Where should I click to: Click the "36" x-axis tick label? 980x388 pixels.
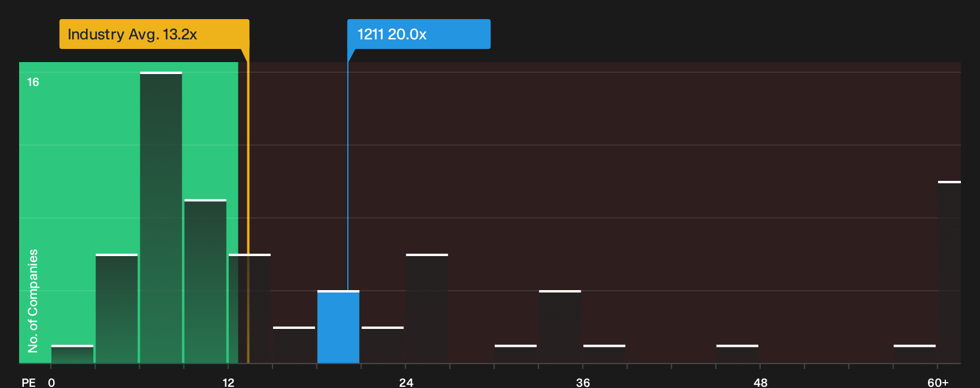[x=583, y=383]
